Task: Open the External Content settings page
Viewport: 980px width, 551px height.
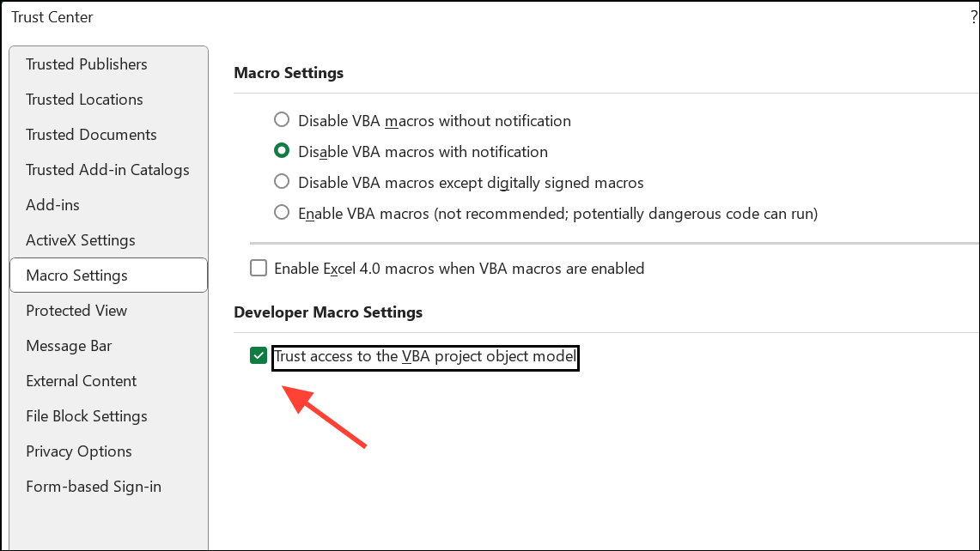Action: 81,380
